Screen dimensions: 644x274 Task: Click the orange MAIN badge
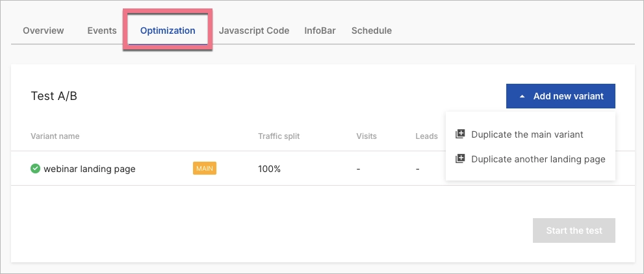[205, 169]
